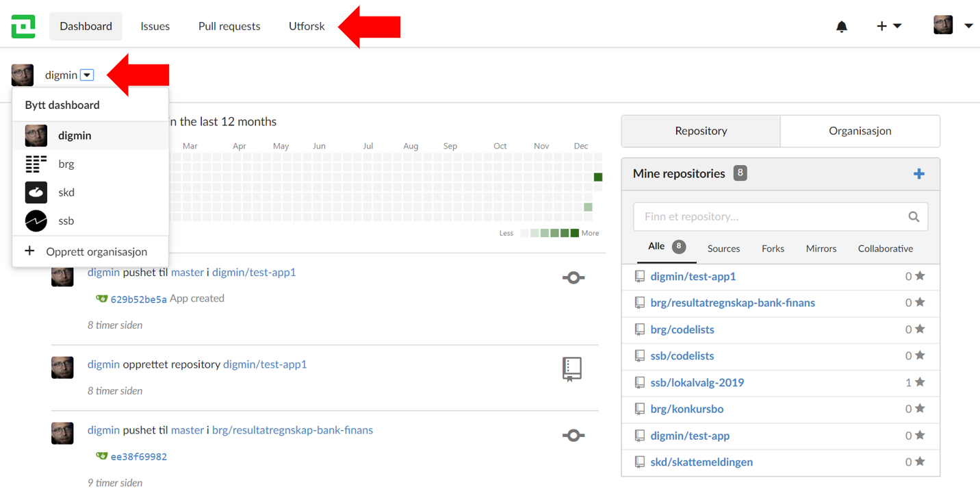Toggle the digmin dashboard switcher arrow
This screenshot has width=980, height=500.
click(x=87, y=75)
